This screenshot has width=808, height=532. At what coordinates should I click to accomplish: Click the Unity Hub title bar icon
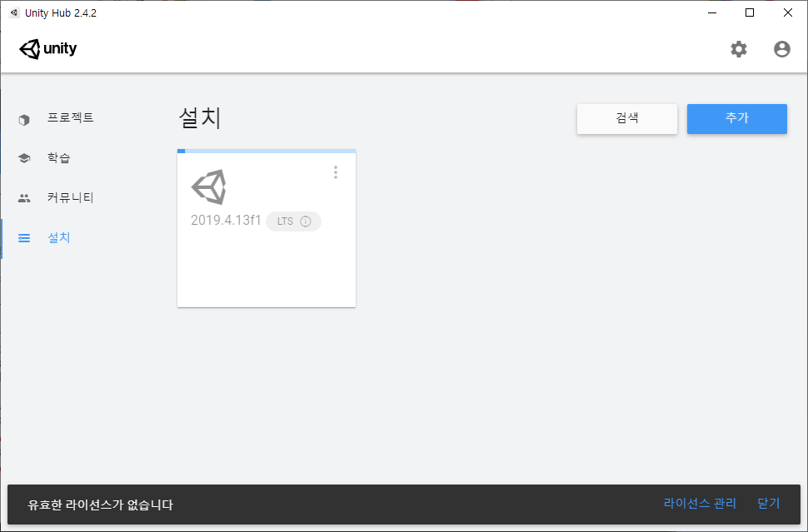coord(14,12)
